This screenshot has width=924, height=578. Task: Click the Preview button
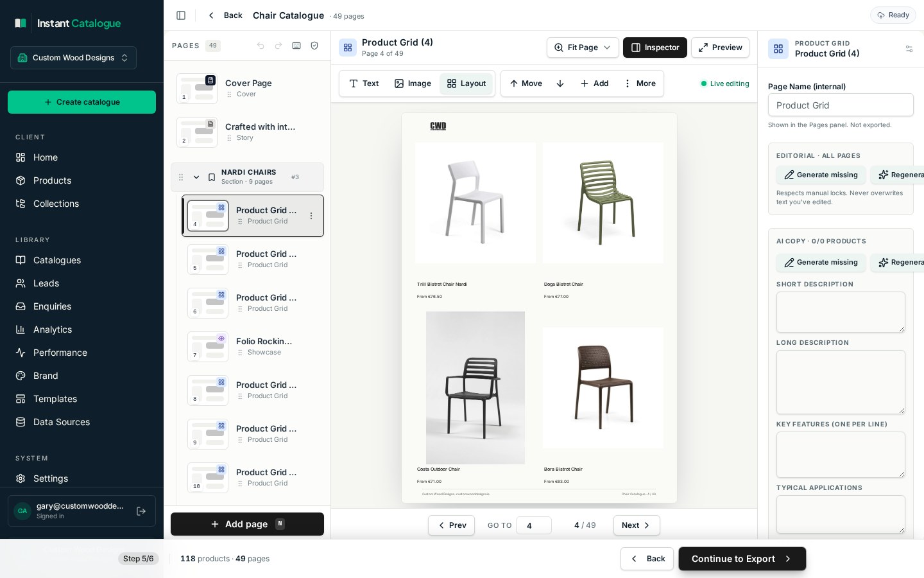[x=720, y=48]
